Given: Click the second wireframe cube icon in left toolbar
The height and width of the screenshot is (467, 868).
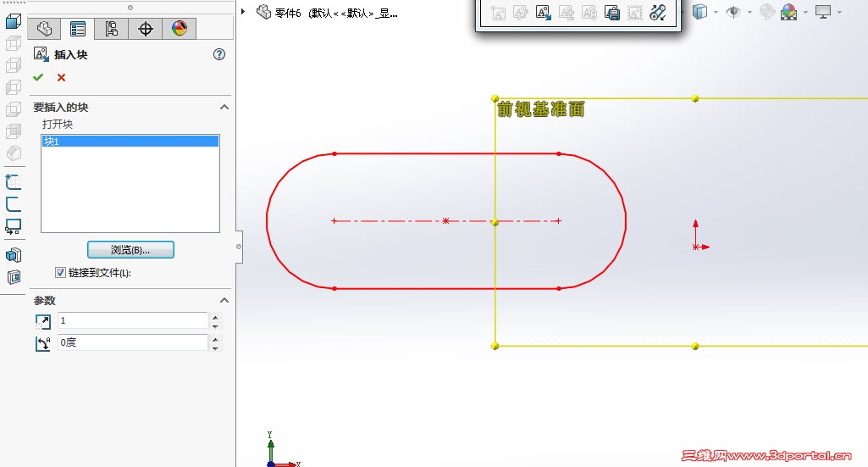Looking at the screenshot, I should pos(14,43).
